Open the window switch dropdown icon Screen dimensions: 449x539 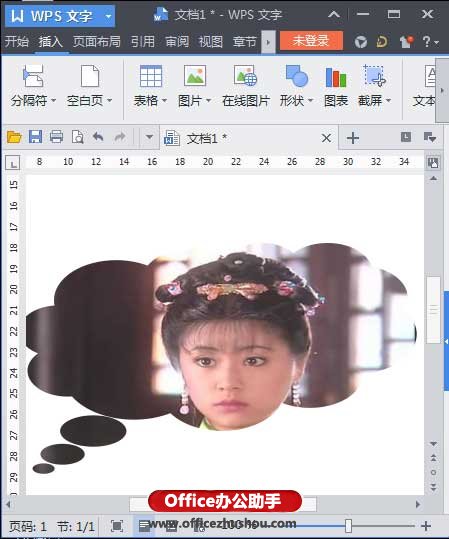tap(430, 138)
